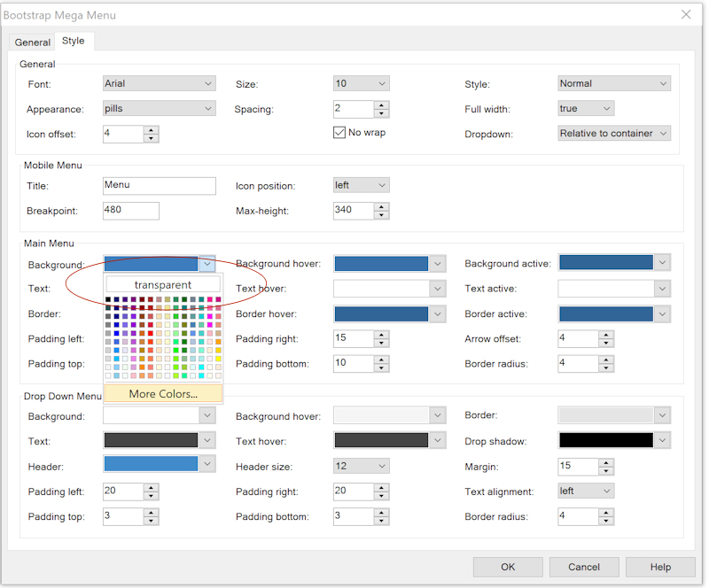Click the Help button
Image resolution: width=709 pixels, height=588 pixels.
pos(660,568)
